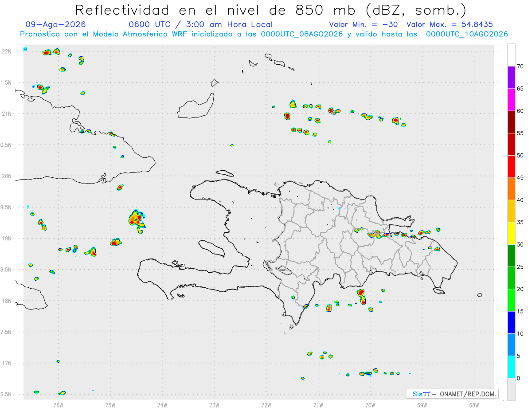Pick the cyan 0-5 dBZ color bar segment
Viewport: 532px width, 411px height.
(511, 367)
